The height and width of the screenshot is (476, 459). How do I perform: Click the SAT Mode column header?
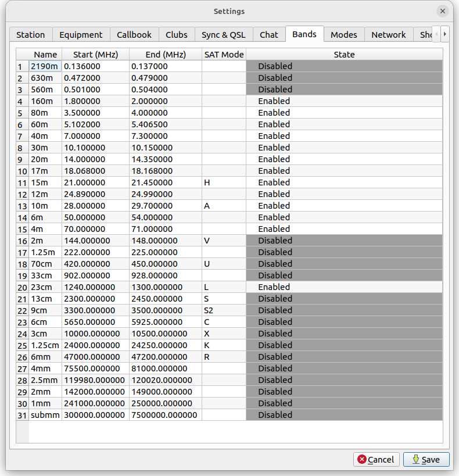point(224,55)
